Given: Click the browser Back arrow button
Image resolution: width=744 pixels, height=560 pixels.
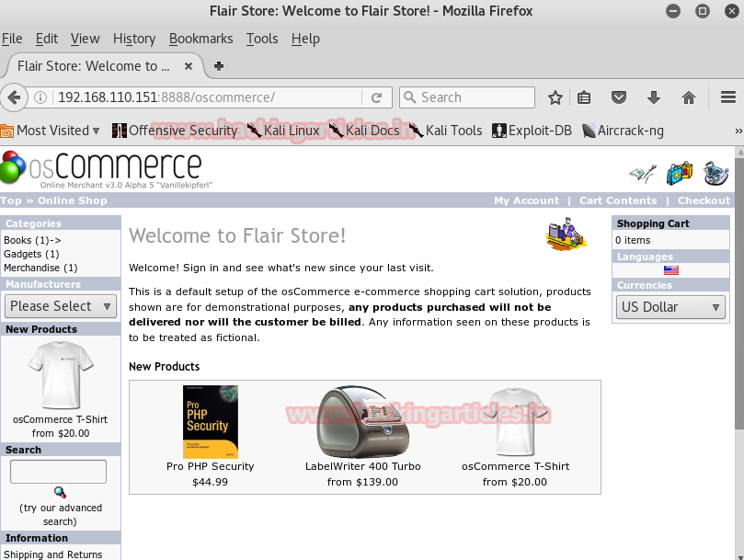Looking at the screenshot, I should coord(14,97).
